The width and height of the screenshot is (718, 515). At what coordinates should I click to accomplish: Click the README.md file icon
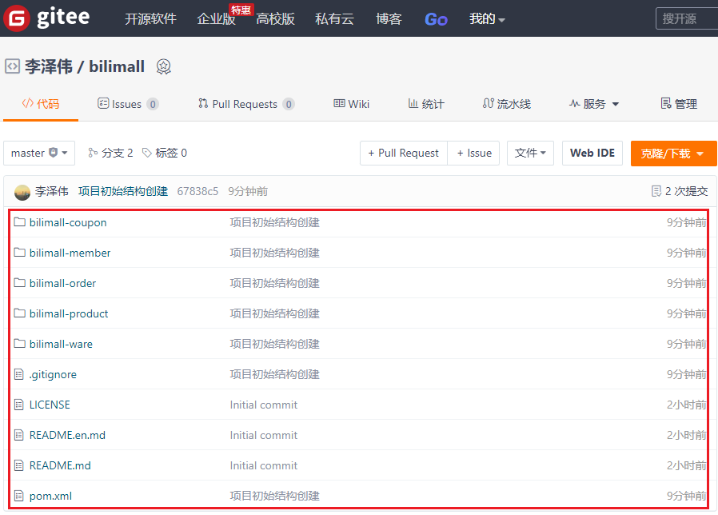point(19,466)
